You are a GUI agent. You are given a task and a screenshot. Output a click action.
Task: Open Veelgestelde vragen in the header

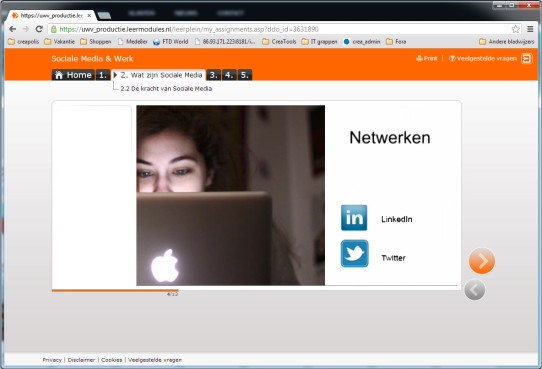(x=483, y=58)
